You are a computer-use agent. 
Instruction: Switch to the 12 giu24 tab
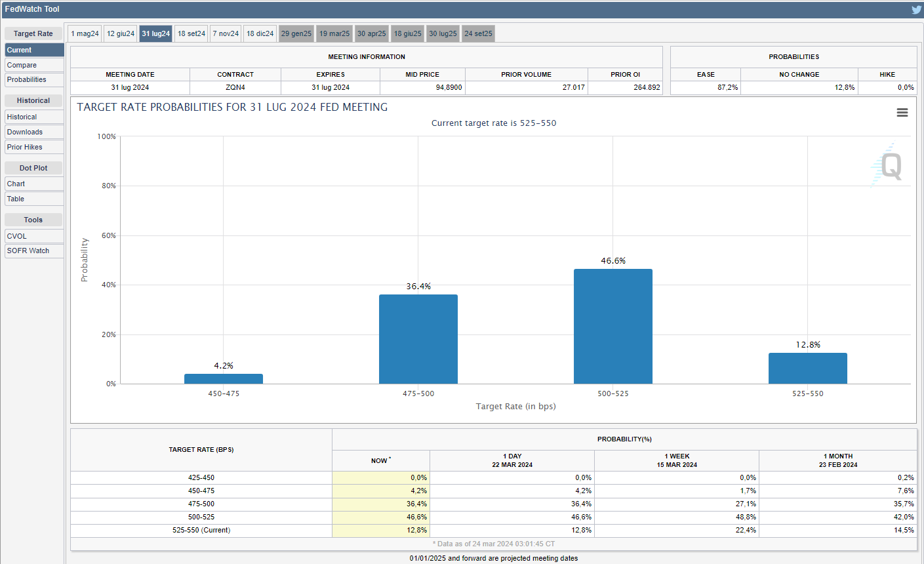point(121,33)
